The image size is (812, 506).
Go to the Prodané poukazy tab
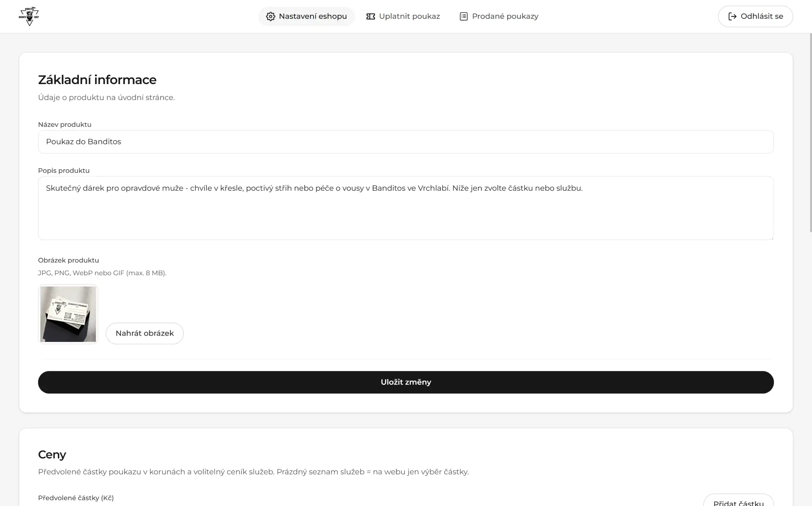click(505, 16)
